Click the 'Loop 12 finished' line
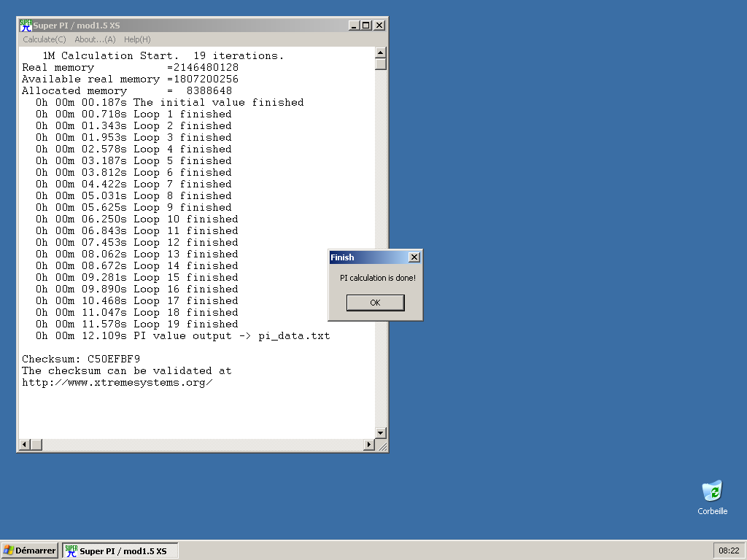This screenshot has height=560, width=747. point(136,242)
